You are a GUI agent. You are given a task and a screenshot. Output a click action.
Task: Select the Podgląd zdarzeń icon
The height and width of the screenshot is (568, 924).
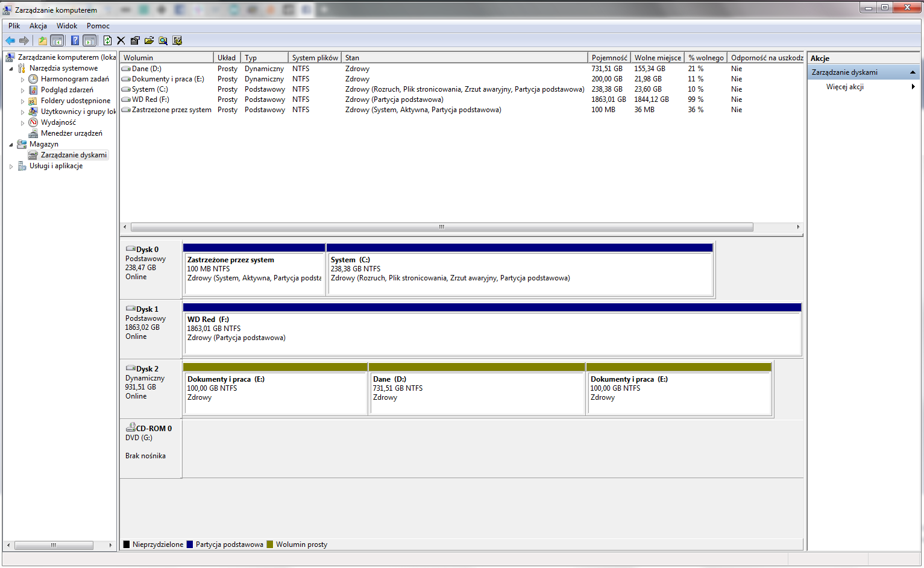pyautogui.click(x=33, y=90)
